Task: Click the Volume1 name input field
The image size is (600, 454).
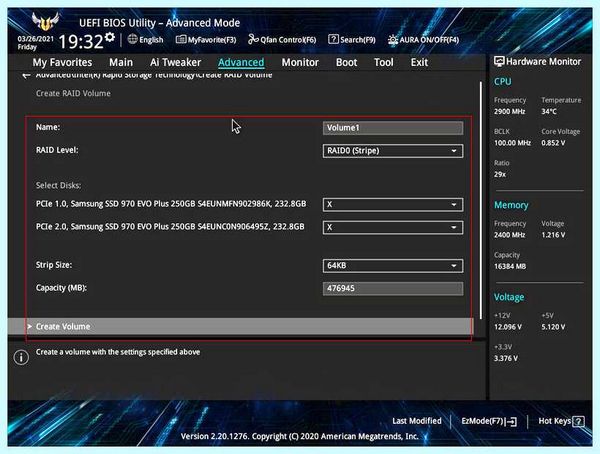Action: (x=393, y=128)
